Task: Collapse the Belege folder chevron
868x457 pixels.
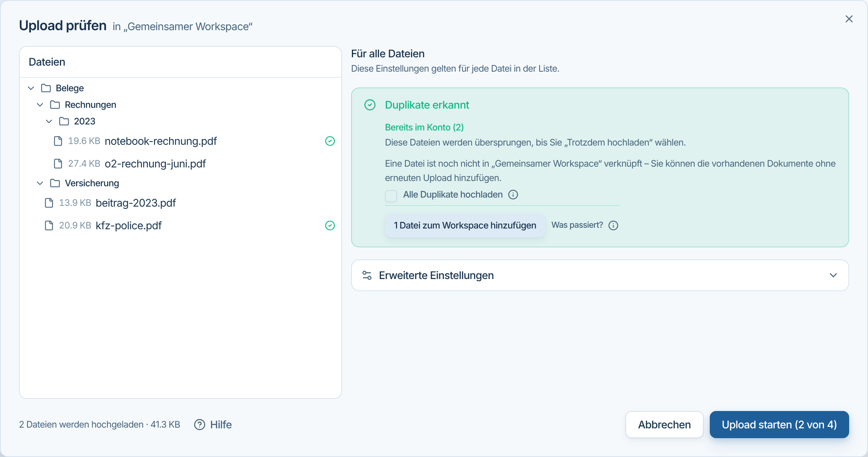Action: point(31,88)
